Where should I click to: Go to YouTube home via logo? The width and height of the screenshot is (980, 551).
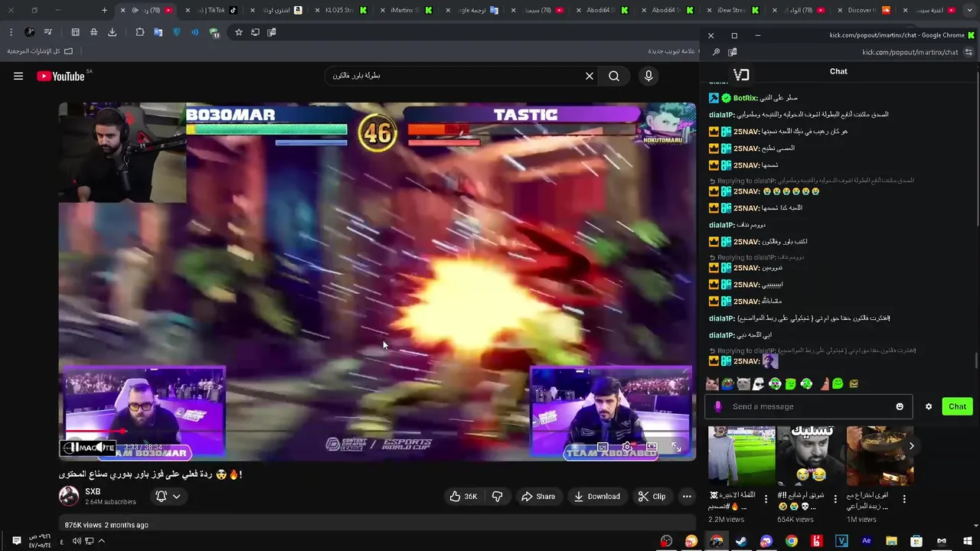coord(60,76)
